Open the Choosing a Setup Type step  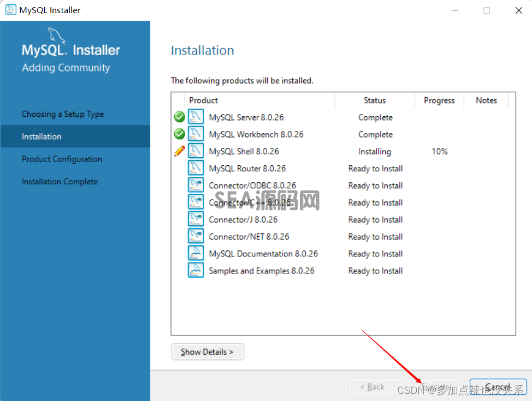point(63,114)
